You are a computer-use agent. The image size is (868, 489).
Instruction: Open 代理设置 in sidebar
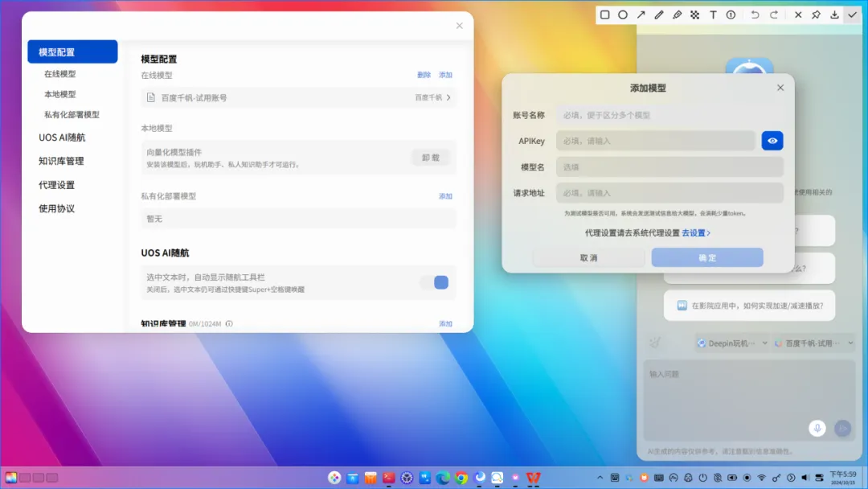tap(56, 185)
